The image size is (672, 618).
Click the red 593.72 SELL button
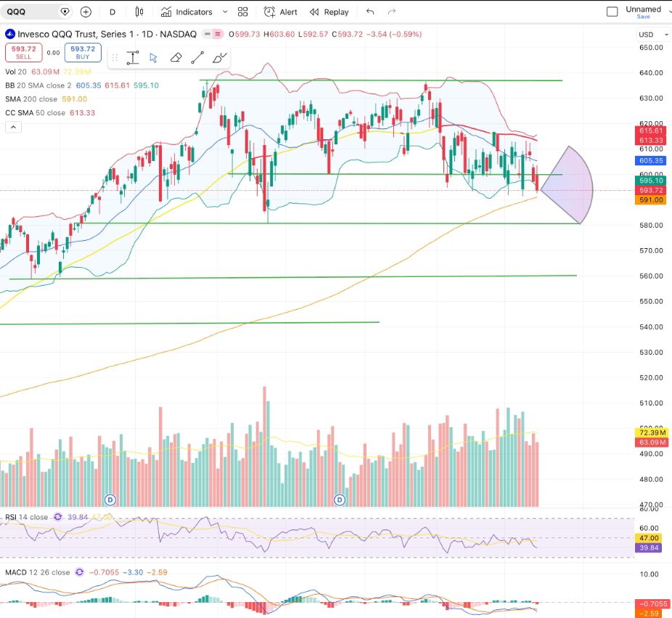[x=22, y=52]
